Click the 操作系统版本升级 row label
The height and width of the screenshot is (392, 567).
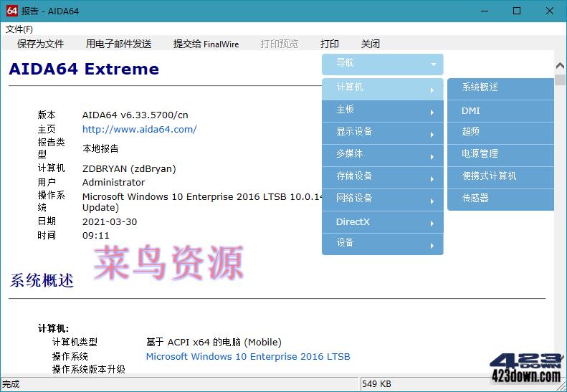[89, 369]
